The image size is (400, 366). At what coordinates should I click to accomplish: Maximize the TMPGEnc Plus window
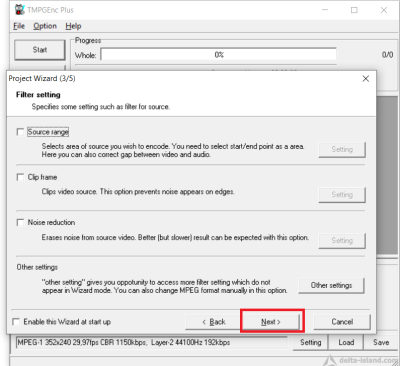354,10
